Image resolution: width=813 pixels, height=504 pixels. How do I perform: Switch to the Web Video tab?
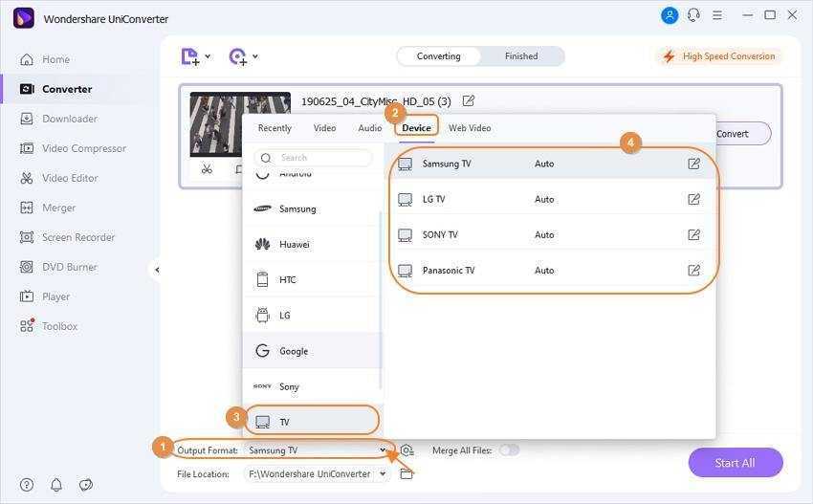pyautogui.click(x=470, y=128)
